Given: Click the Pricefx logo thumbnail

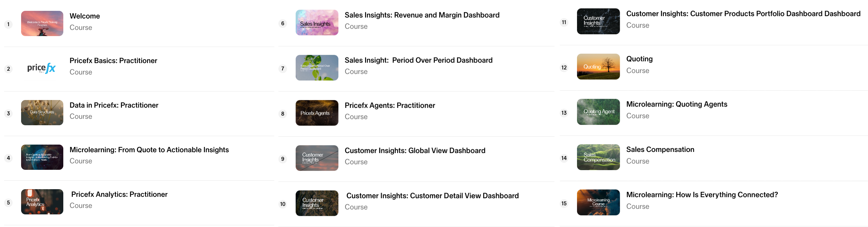Looking at the screenshot, I should [x=42, y=68].
